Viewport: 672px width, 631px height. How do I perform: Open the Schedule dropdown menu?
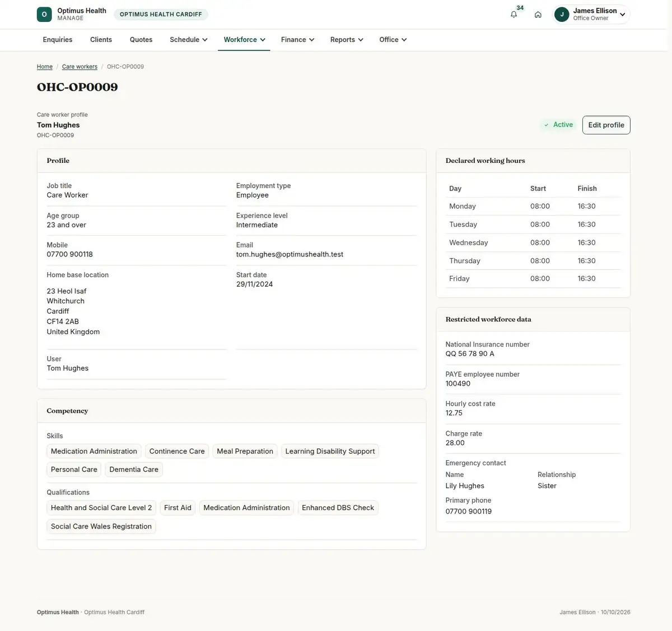pyautogui.click(x=189, y=40)
